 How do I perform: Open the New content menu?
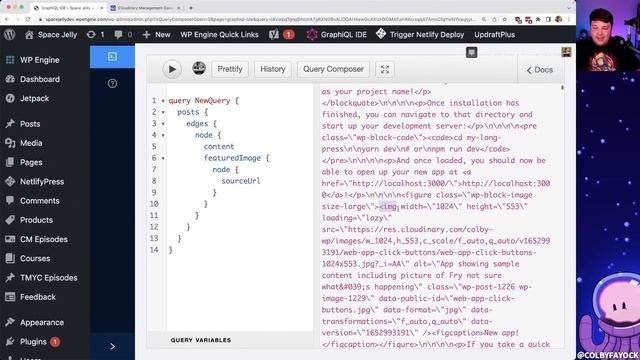pos(156,35)
